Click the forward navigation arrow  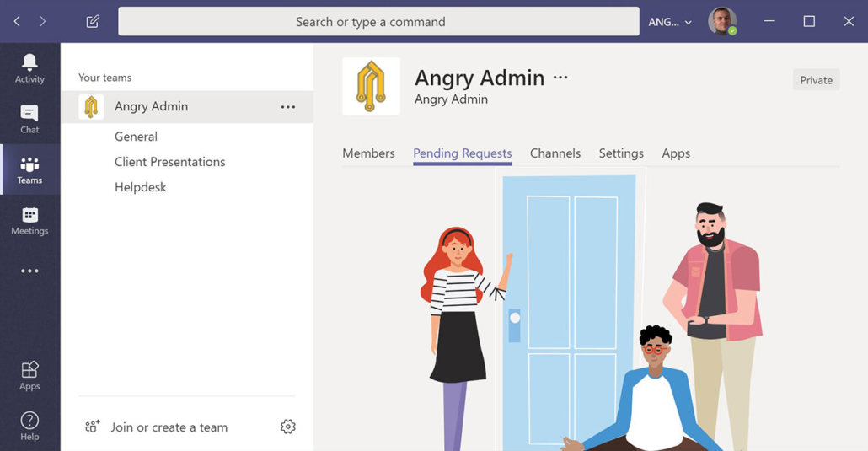[x=43, y=22]
